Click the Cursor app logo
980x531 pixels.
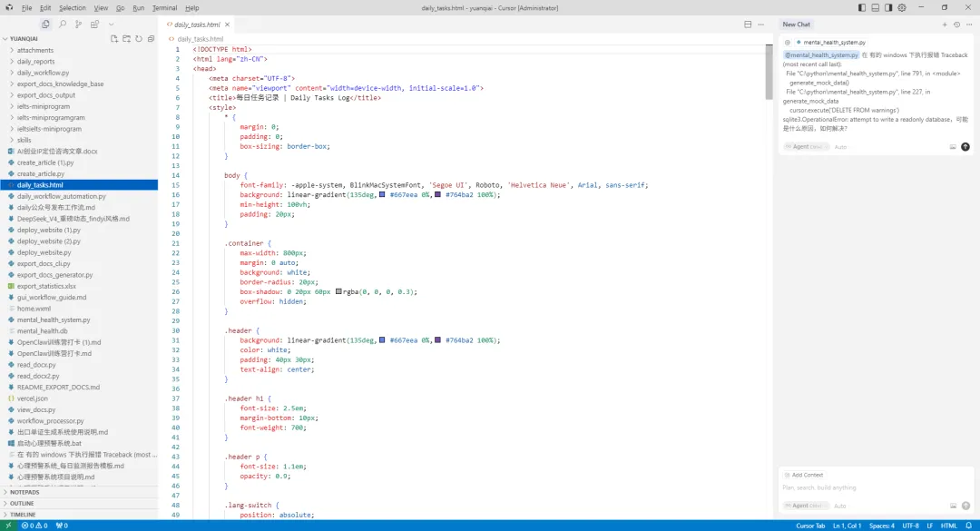click(x=9, y=7)
